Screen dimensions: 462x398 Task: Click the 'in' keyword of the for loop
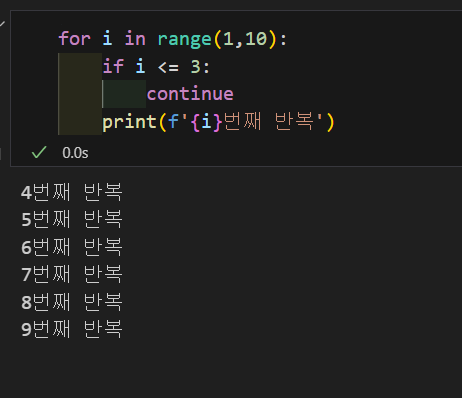[135, 39]
